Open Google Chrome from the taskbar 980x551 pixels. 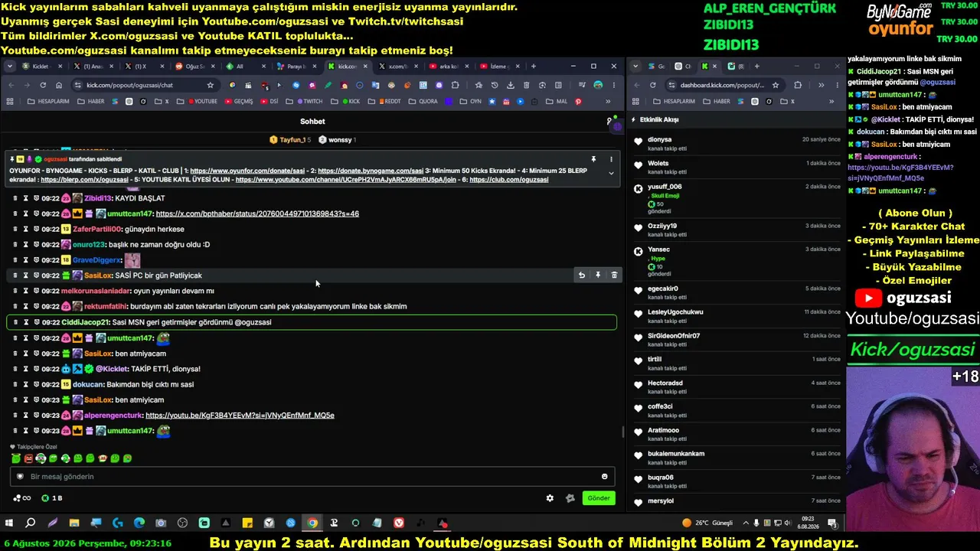click(x=312, y=523)
